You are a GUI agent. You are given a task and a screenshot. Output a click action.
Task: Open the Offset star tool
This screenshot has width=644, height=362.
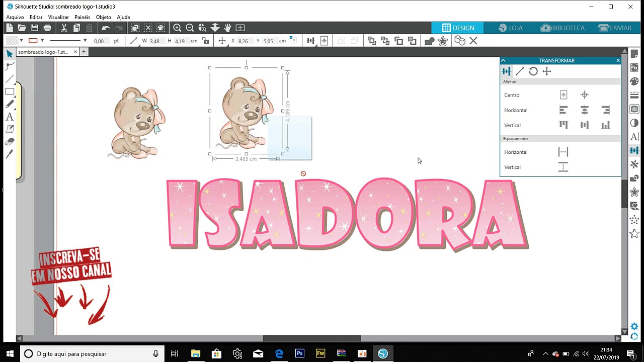[443, 41]
